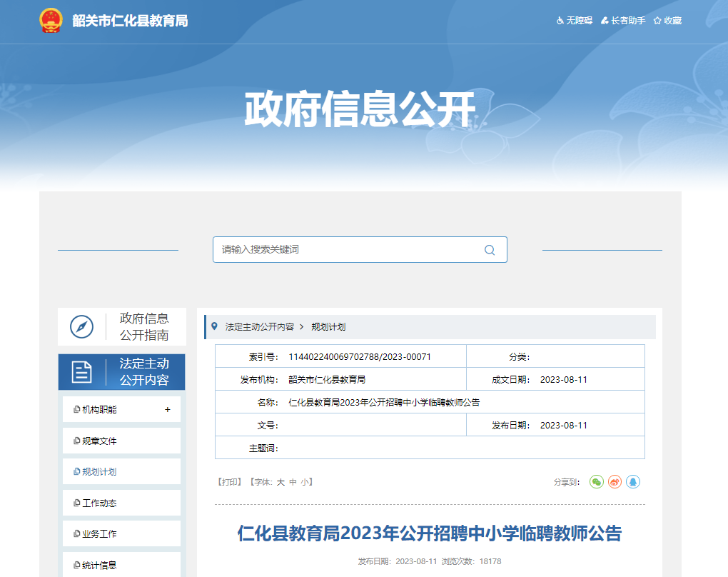Click the 法定主动公开内容 breadcrumb link

pyautogui.click(x=259, y=326)
